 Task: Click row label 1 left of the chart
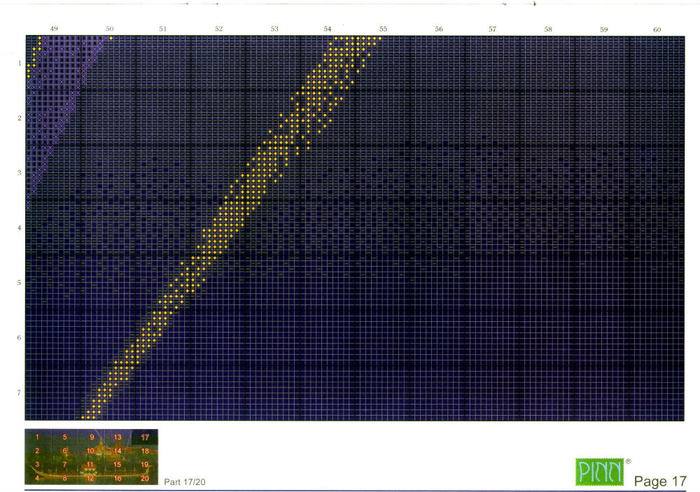19,63
